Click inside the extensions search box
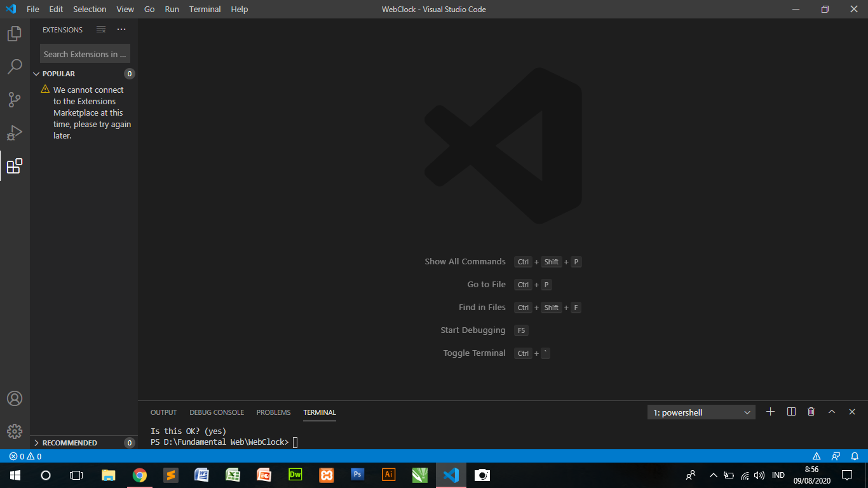The image size is (868, 488). 85,53
